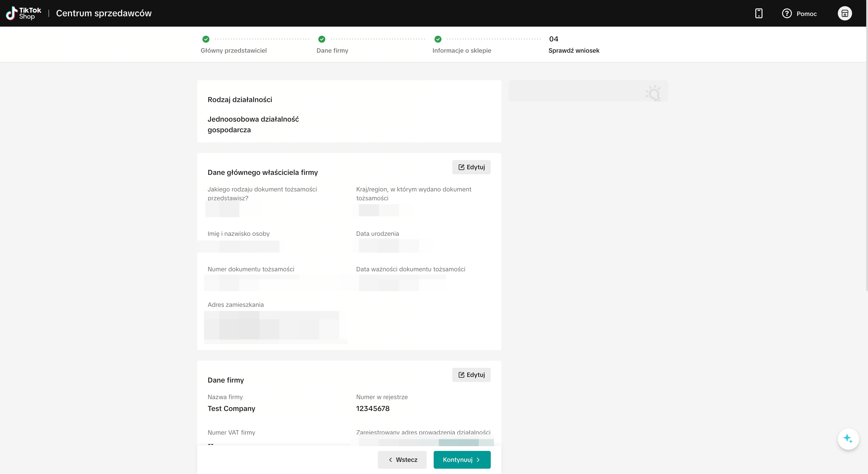
Task: Click the step number 04
Action: pos(554,39)
